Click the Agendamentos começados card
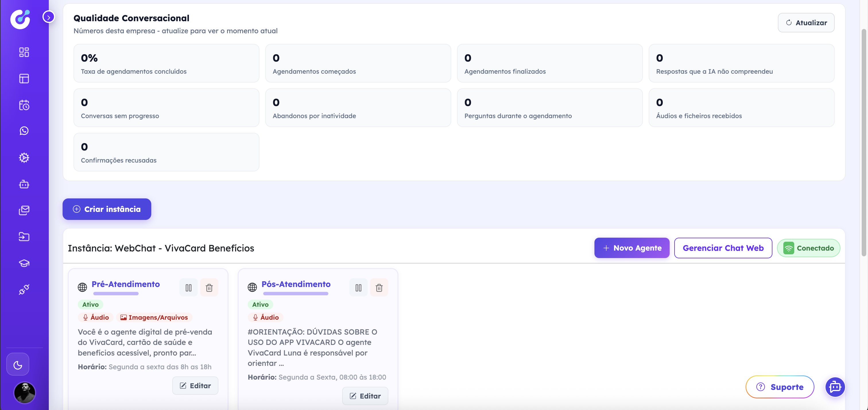This screenshot has height=410, width=868. pos(358,63)
